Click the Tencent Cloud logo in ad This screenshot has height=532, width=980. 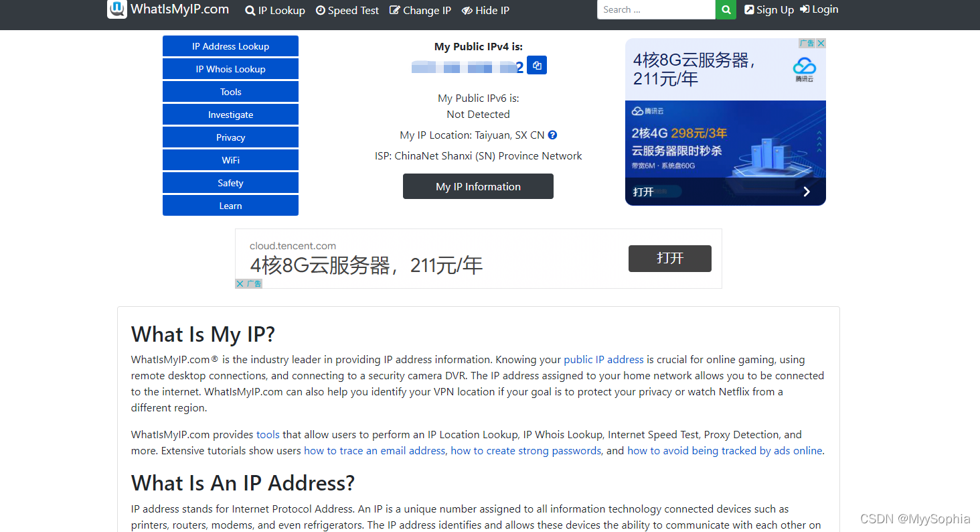pyautogui.click(x=804, y=70)
